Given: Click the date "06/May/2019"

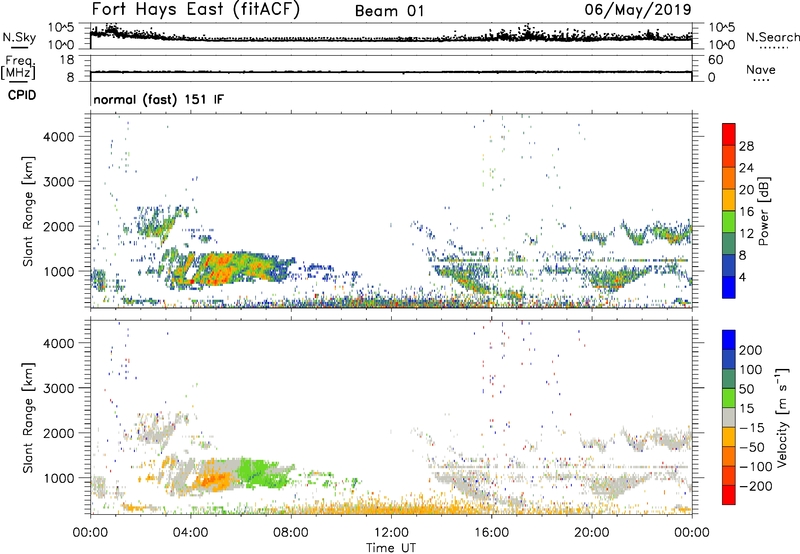Looking at the screenshot, I should click(x=638, y=9).
